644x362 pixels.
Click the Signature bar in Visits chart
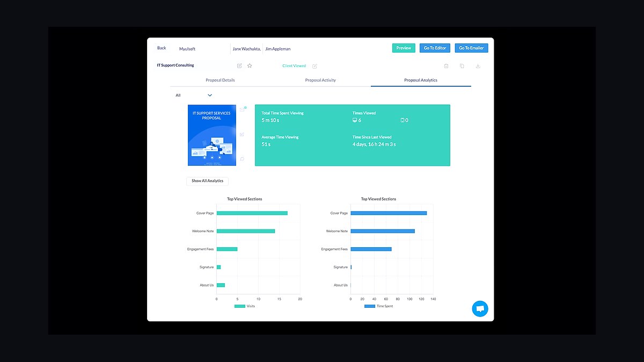pos(218,267)
